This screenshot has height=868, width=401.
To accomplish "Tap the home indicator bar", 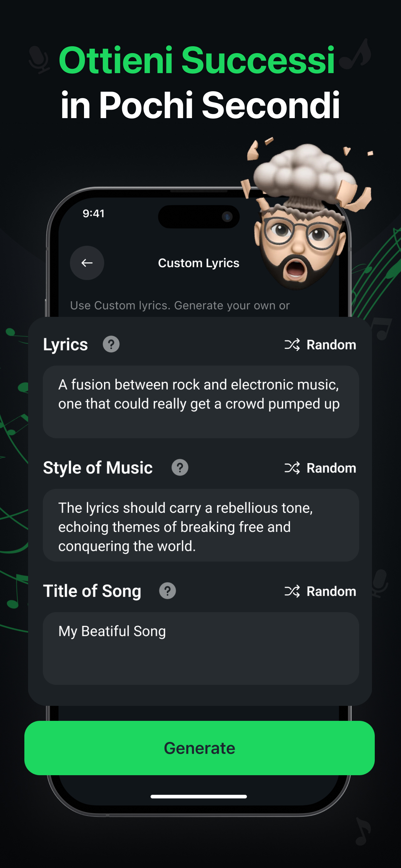I will pos(199,796).
